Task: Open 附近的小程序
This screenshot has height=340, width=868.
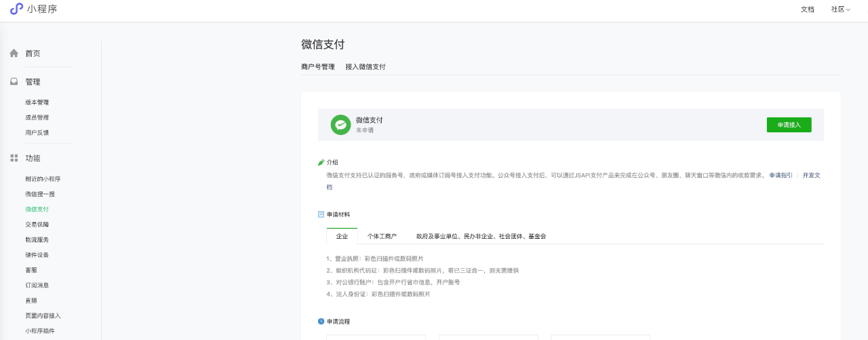Action: click(43, 179)
